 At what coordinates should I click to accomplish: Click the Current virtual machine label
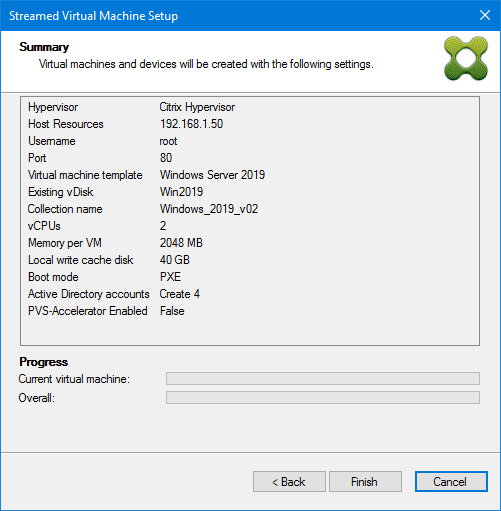[74, 379]
